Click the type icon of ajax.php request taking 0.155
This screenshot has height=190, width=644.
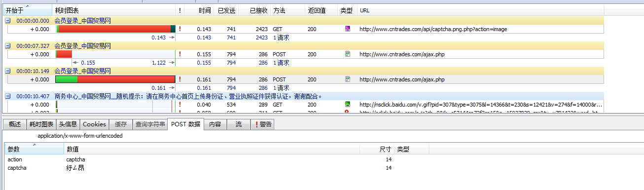click(x=348, y=54)
